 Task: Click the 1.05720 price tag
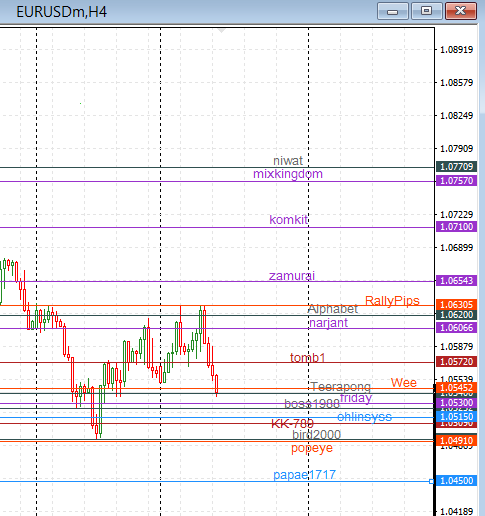click(456, 362)
